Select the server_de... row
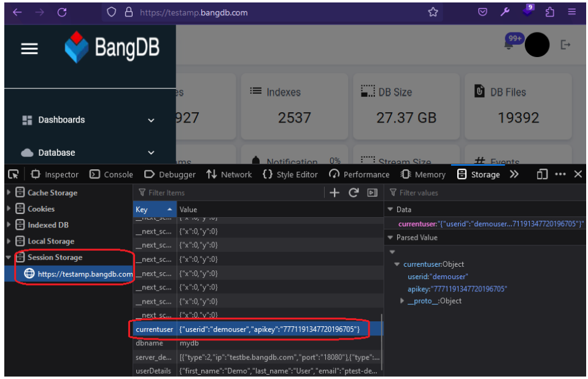 tap(257, 358)
